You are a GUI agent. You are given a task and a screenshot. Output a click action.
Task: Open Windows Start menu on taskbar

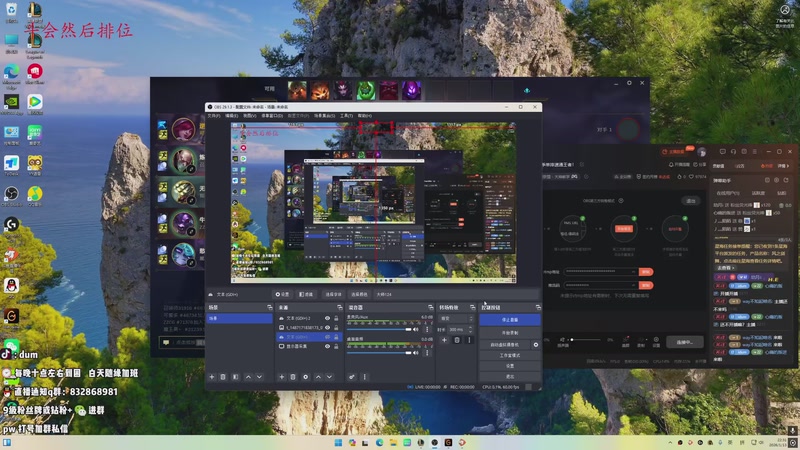pyautogui.click(x=338, y=441)
